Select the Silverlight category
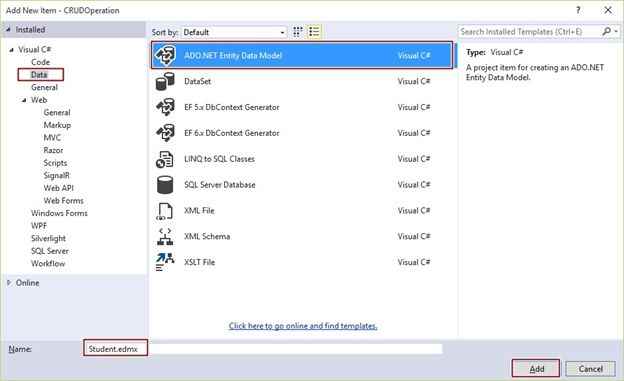 (49, 238)
